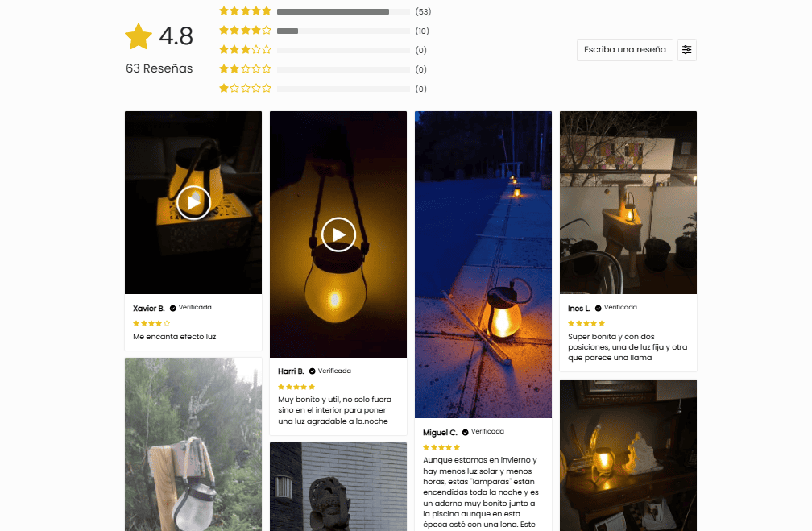
Task: Open the indoor table lantern photo
Action: [628, 455]
